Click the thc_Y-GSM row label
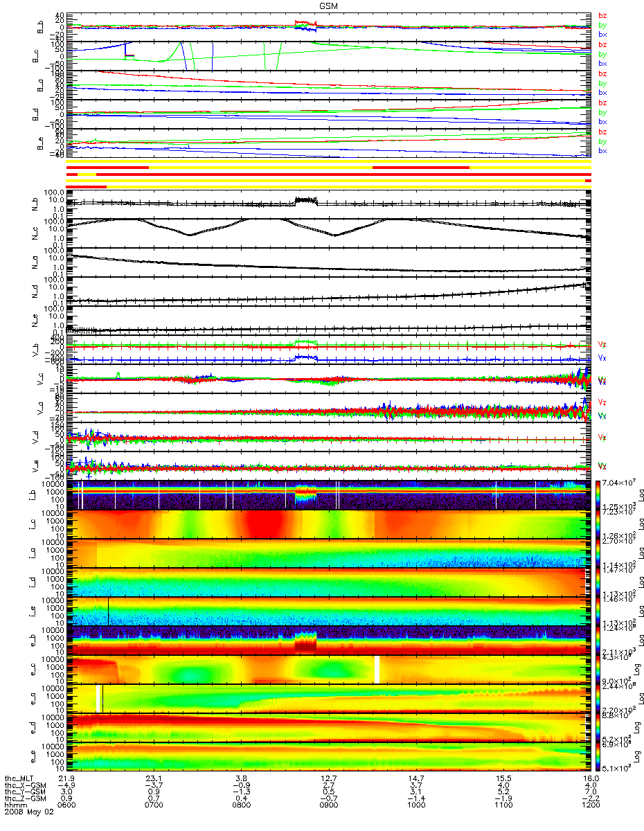 [24, 791]
